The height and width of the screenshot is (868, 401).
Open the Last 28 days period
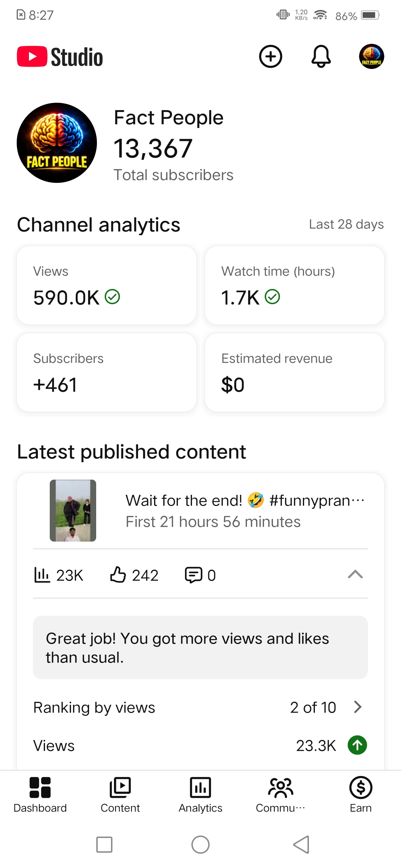coord(346,224)
